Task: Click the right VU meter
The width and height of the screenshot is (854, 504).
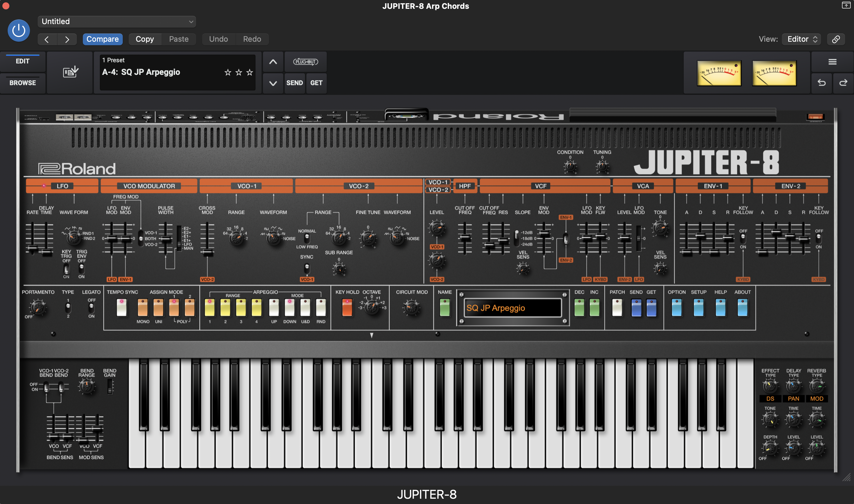Action: (774, 73)
